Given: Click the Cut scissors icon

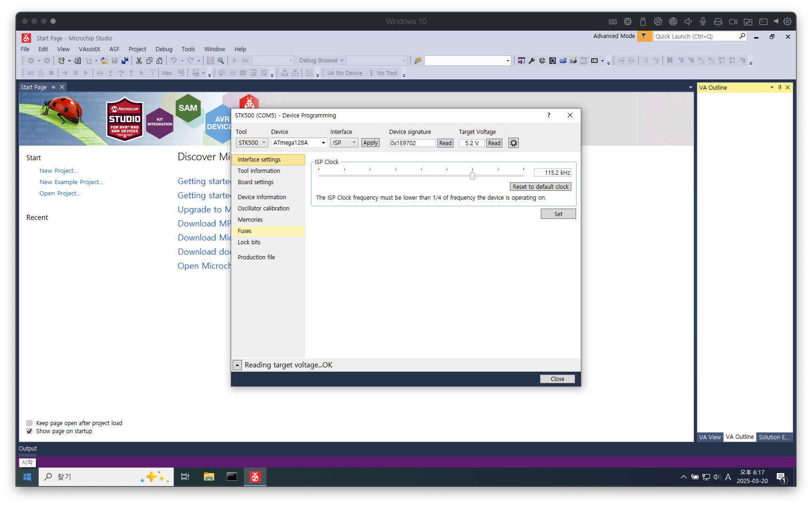Looking at the screenshot, I should coord(139,61).
